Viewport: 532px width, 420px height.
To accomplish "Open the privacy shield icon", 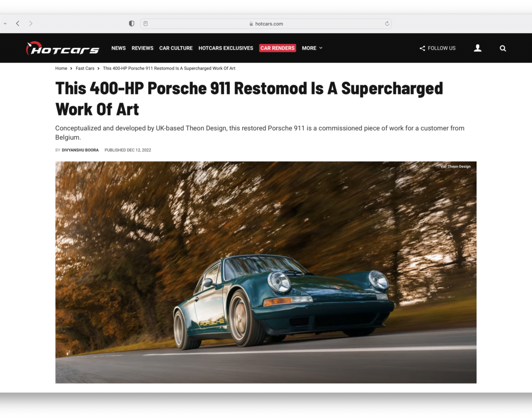I will [x=132, y=23].
